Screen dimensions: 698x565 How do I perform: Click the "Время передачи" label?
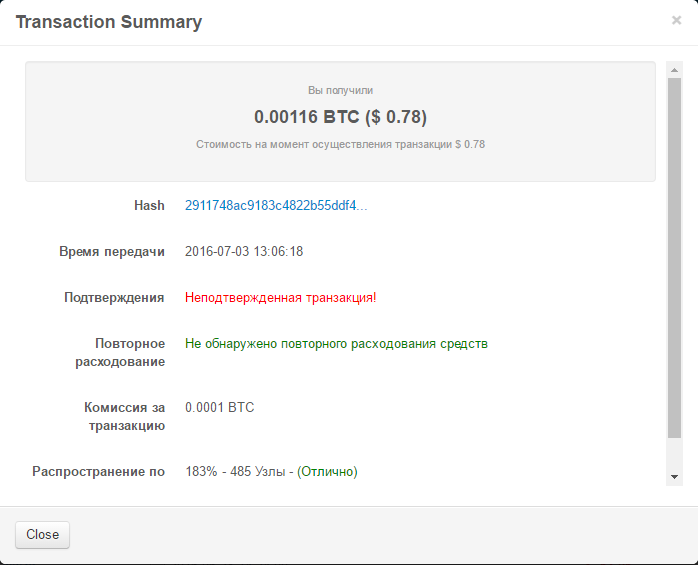(112, 251)
